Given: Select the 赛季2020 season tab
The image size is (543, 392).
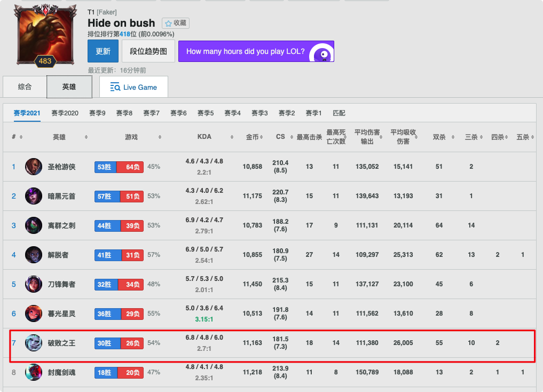Looking at the screenshot, I should 65,113.
